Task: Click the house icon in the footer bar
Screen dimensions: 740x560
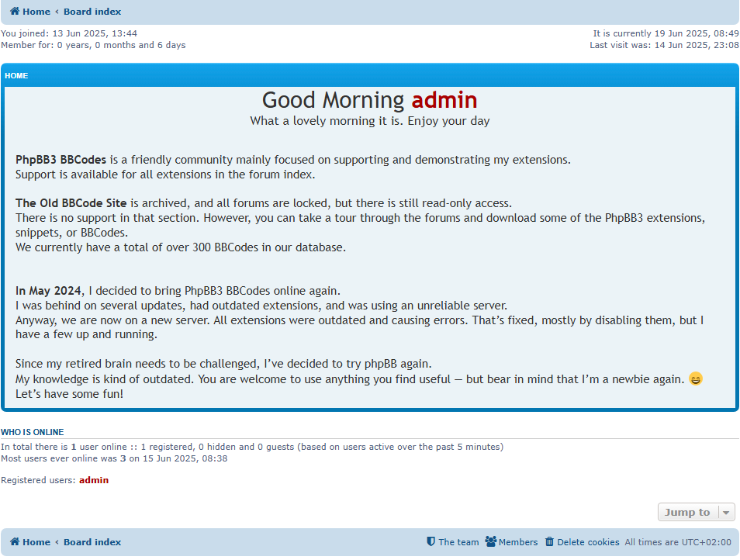Action: coord(15,541)
